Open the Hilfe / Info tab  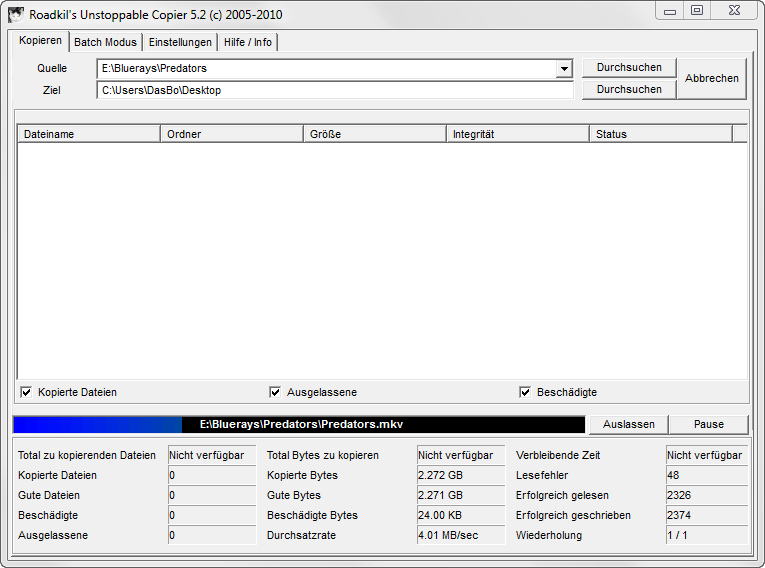248,42
